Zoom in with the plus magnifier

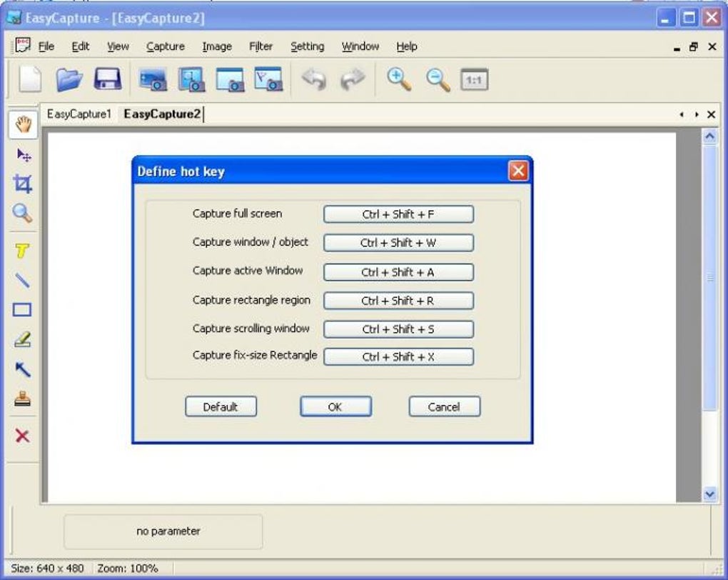click(x=399, y=79)
